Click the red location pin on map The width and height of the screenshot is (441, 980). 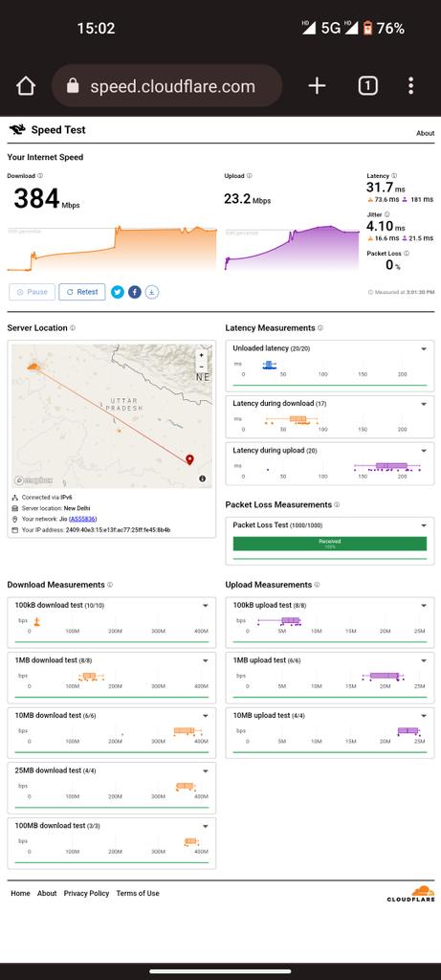point(190,460)
